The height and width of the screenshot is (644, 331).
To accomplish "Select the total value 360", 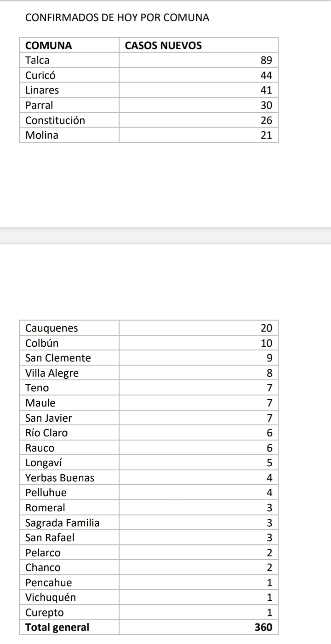I will click(263, 627).
